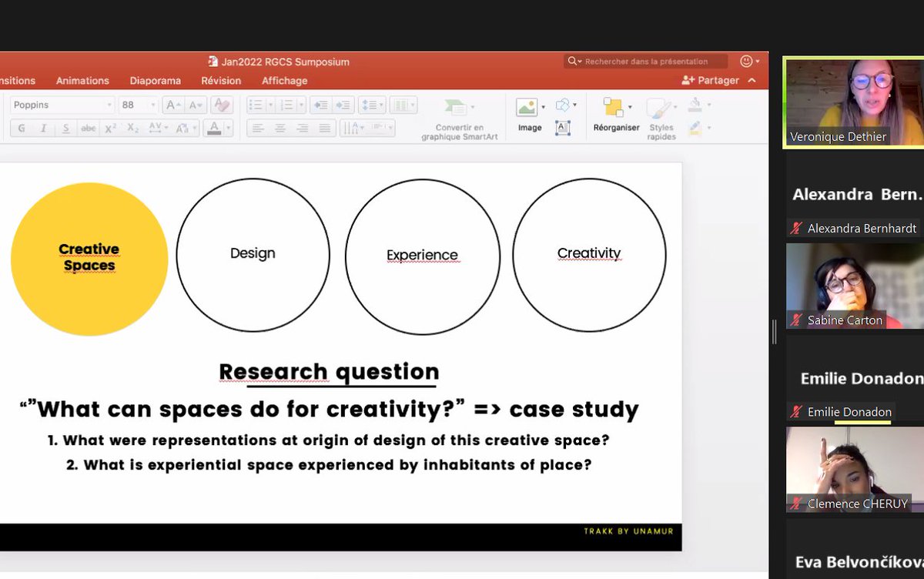
Task: Open character spacing AV control
Action: (158, 129)
